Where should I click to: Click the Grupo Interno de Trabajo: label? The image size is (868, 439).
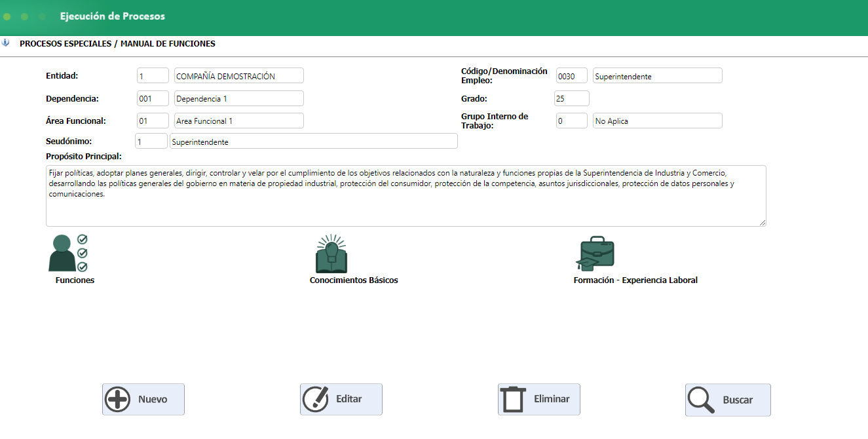[495, 121]
